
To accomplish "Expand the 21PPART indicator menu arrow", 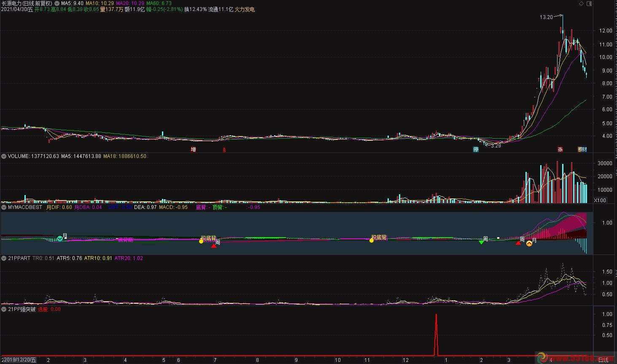I will coord(4,258).
